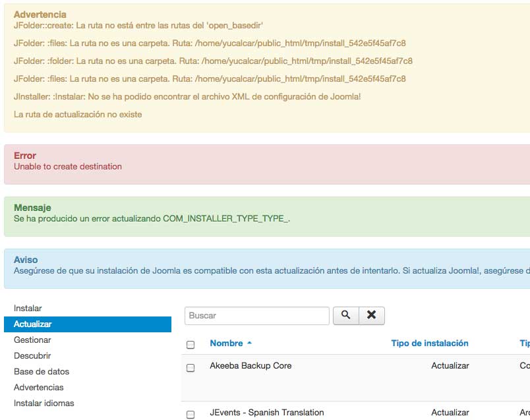Image resolution: width=530 pixels, height=420 pixels.
Task: Check the Akeeba Backup Core row checkbox
Action: tap(191, 368)
